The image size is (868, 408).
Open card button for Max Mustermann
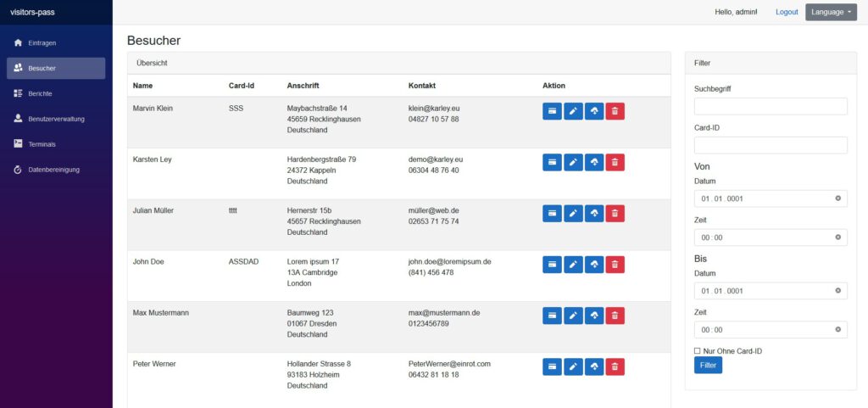[552, 316]
